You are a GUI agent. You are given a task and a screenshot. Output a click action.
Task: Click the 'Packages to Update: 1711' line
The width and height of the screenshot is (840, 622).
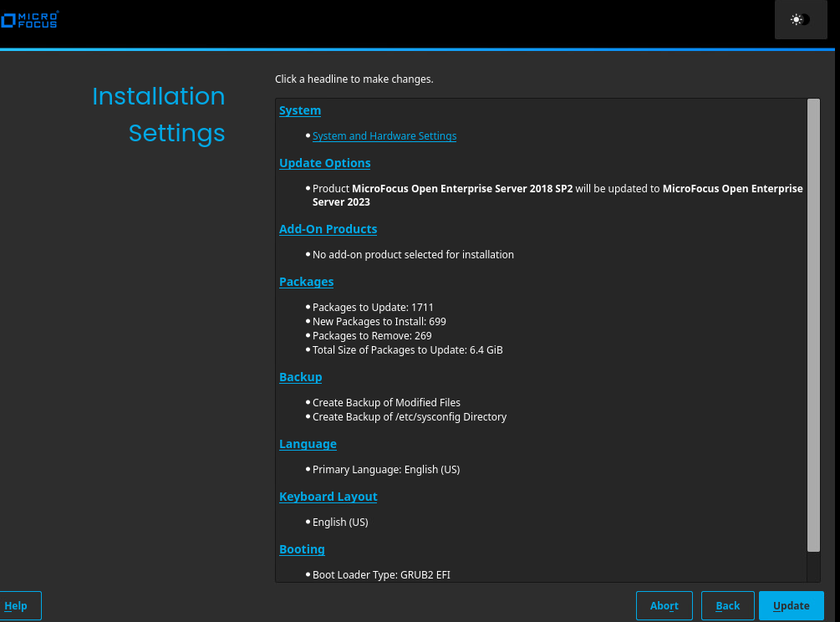point(373,308)
